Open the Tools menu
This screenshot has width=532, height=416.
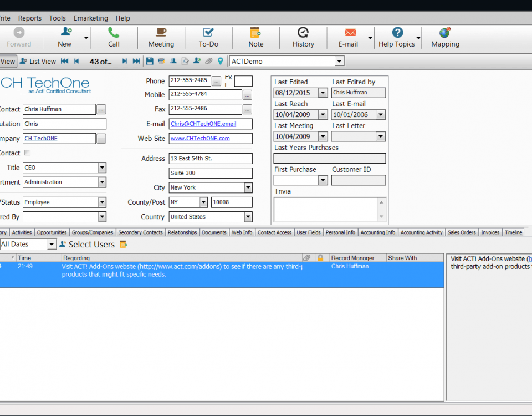57,18
